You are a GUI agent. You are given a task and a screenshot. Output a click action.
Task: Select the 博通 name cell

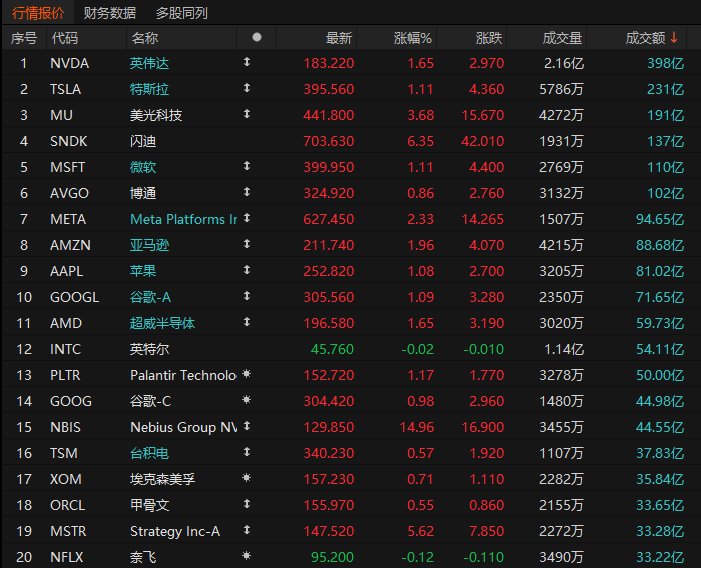(143, 193)
